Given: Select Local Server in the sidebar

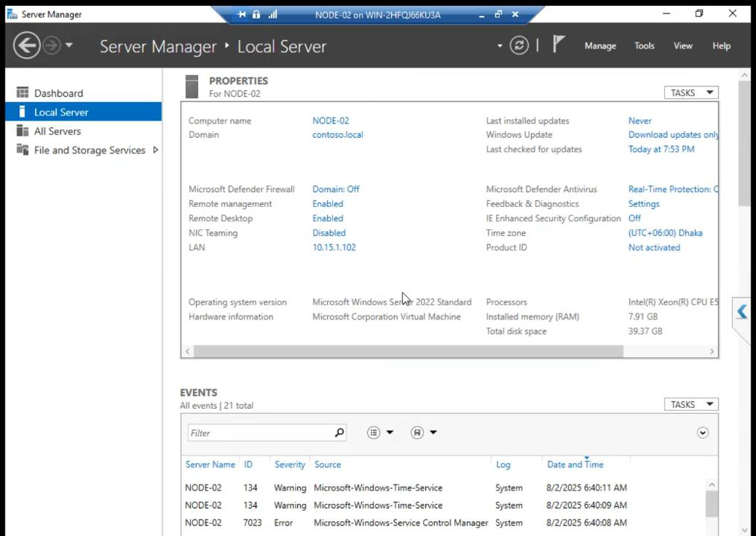Looking at the screenshot, I should [x=83, y=112].
